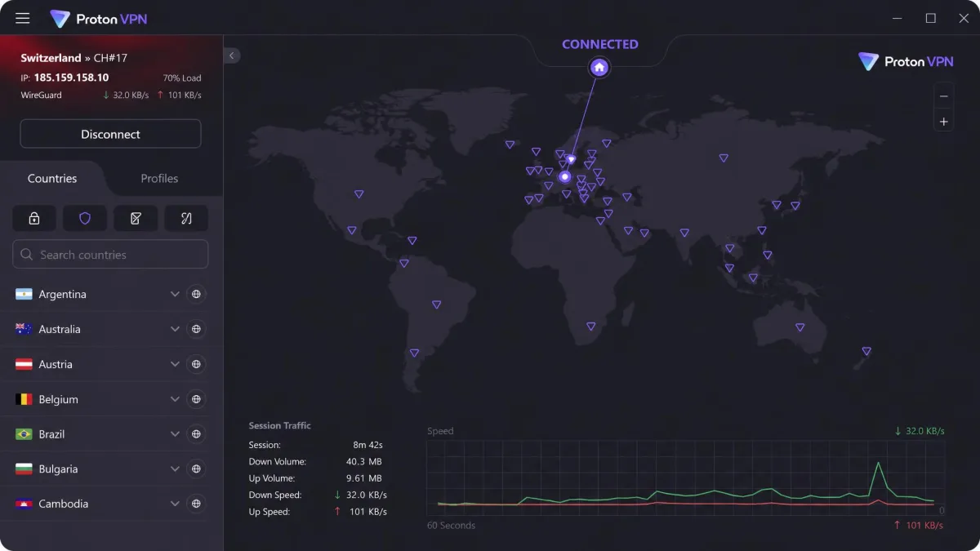Open the globe icon for Brazil

(196, 434)
